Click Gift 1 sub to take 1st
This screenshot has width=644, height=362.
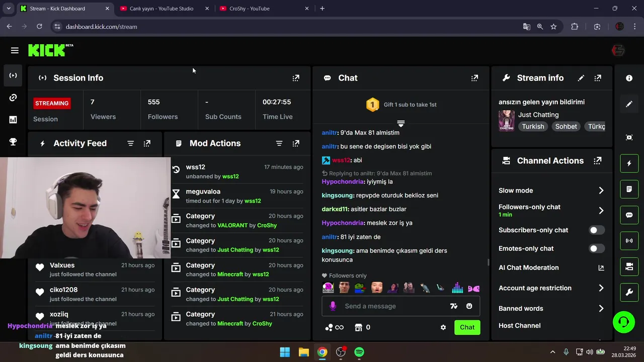point(410,105)
